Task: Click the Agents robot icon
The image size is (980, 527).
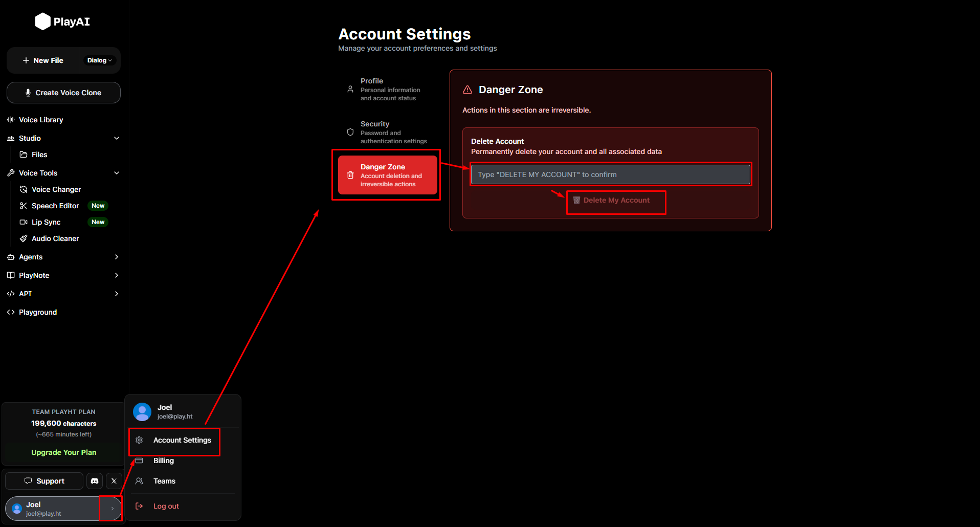Action: (11, 257)
